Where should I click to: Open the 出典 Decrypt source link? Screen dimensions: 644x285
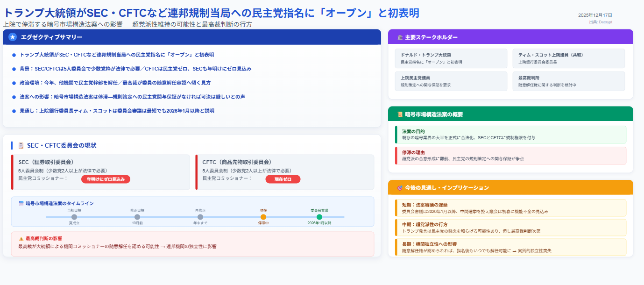coord(602,21)
